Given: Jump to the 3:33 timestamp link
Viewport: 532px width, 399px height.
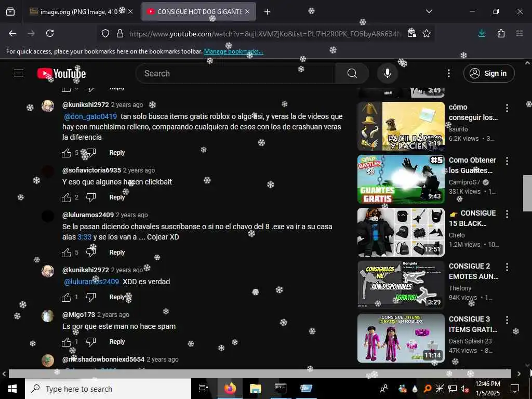Looking at the screenshot, I should click(x=85, y=237).
